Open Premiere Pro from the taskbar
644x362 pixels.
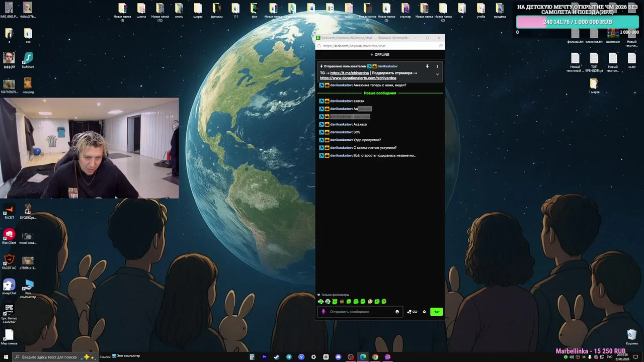point(264,357)
